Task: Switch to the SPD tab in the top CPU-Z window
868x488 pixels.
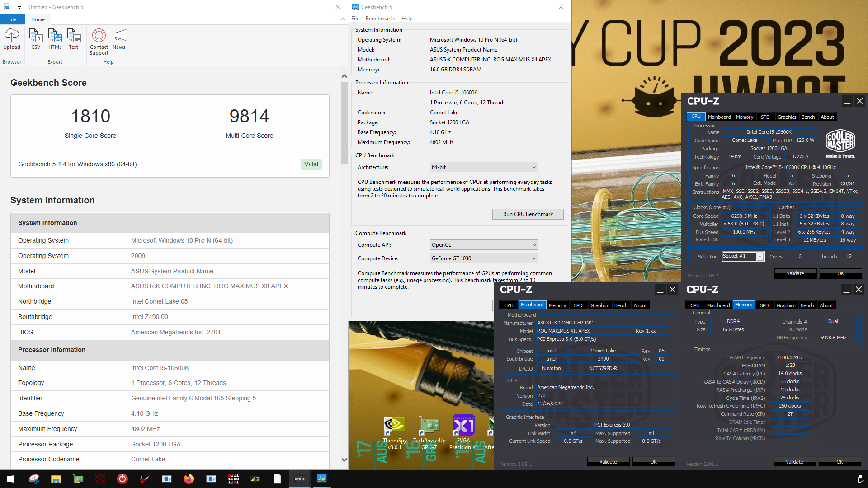Action: (765, 117)
